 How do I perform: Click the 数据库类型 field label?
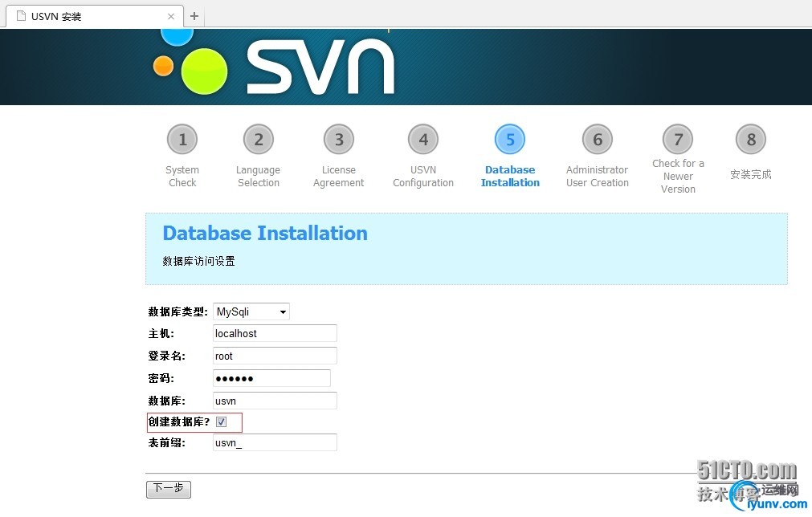coord(177,311)
